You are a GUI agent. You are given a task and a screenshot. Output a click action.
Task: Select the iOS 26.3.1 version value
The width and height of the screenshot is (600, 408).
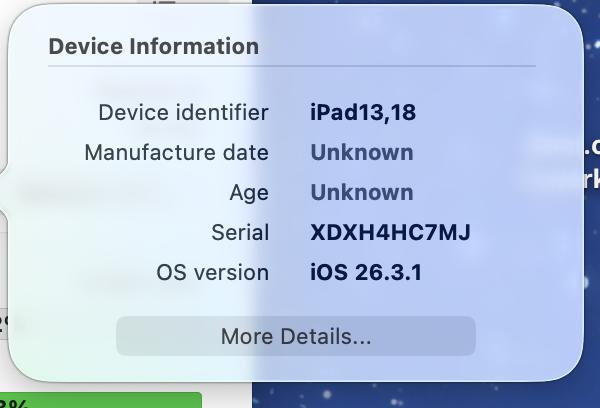point(366,273)
